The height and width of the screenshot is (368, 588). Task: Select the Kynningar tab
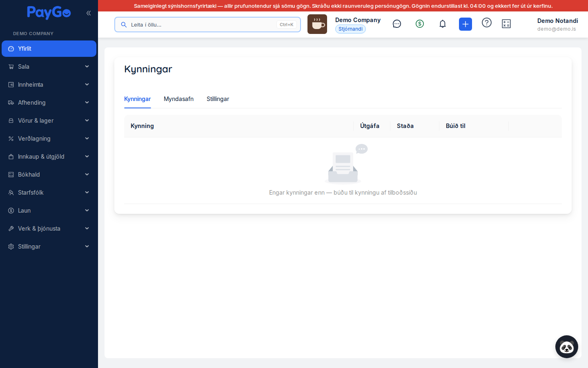pos(137,99)
